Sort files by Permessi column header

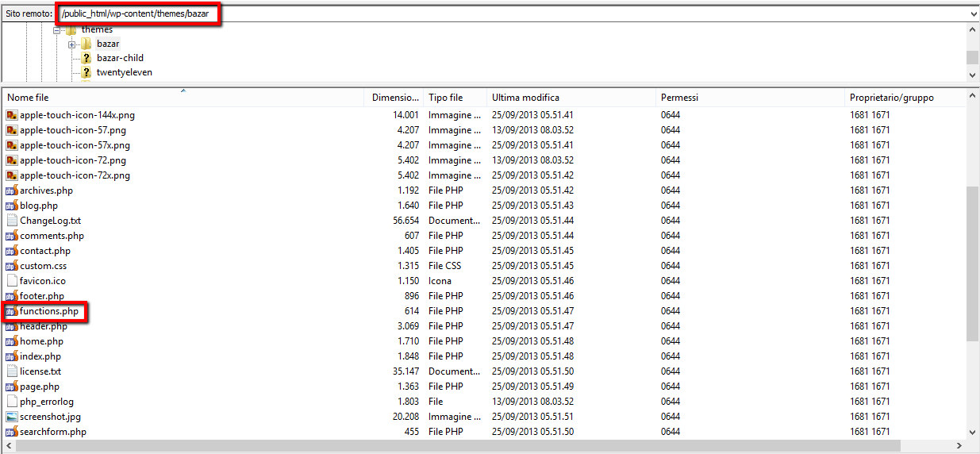coord(750,98)
